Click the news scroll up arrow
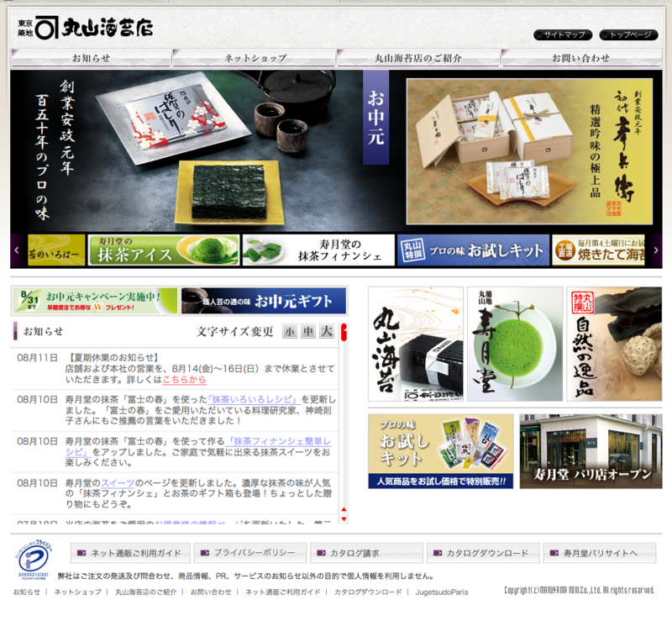The height and width of the screenshot is (642, 672). pyautogui.click(x=344, y=509)
